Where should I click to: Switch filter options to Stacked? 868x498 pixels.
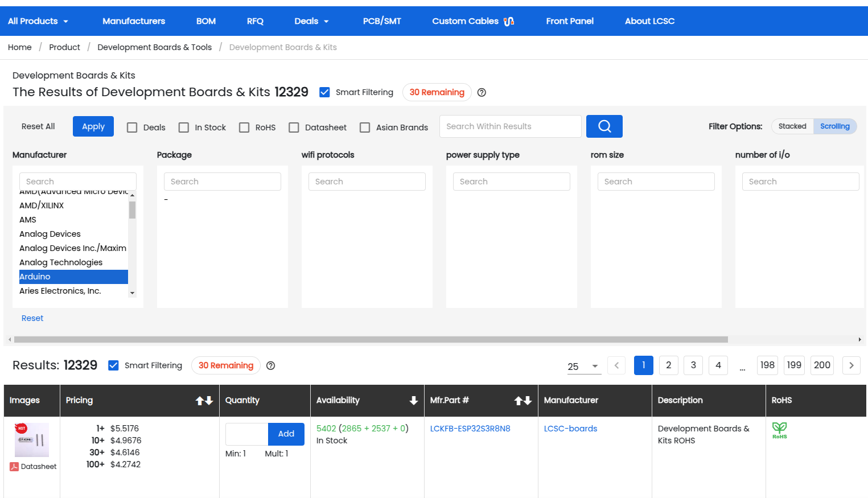tap(792, 126)
